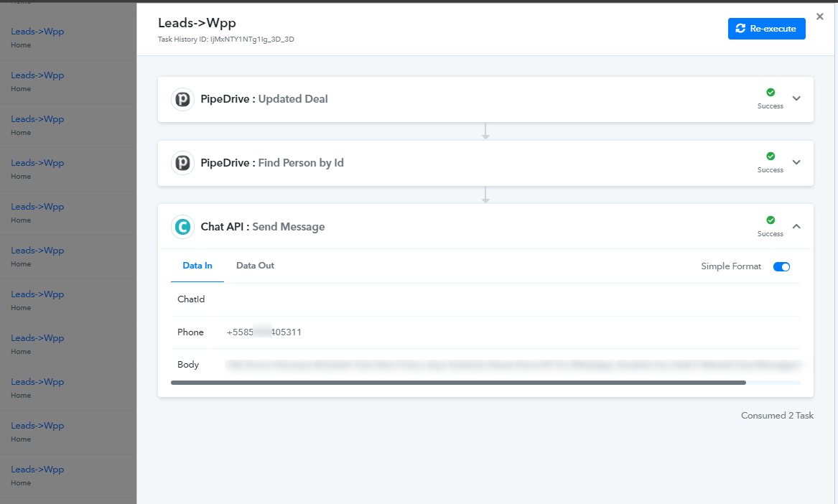Open the first Leads->Wpp link in sidebar

(x=37, y=32)
